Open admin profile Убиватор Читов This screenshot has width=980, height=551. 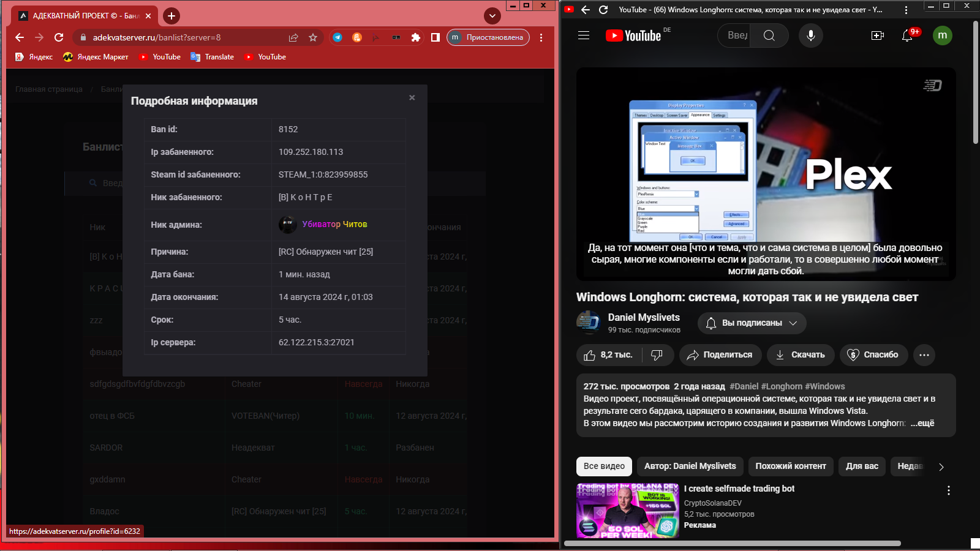334,224
